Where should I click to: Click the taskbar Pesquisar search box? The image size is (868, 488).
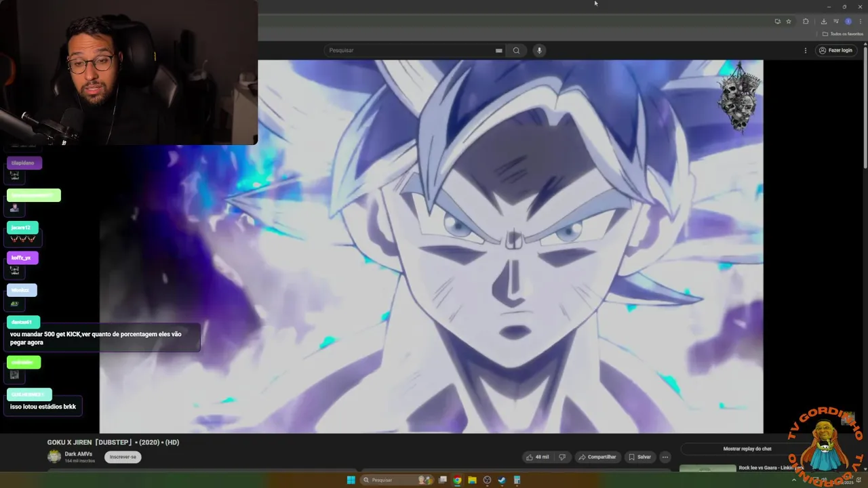(397, 480)
